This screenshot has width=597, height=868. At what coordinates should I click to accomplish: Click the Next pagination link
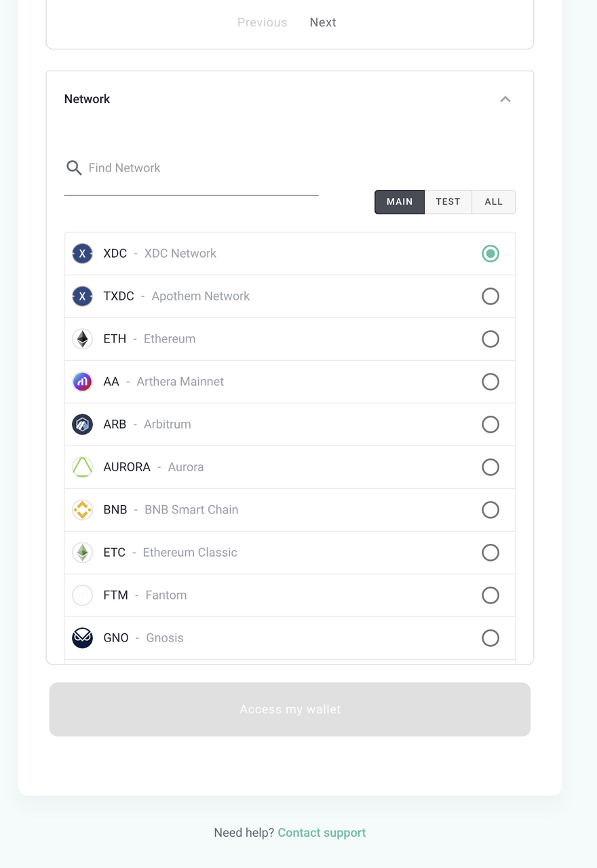[x=323, y=22]
